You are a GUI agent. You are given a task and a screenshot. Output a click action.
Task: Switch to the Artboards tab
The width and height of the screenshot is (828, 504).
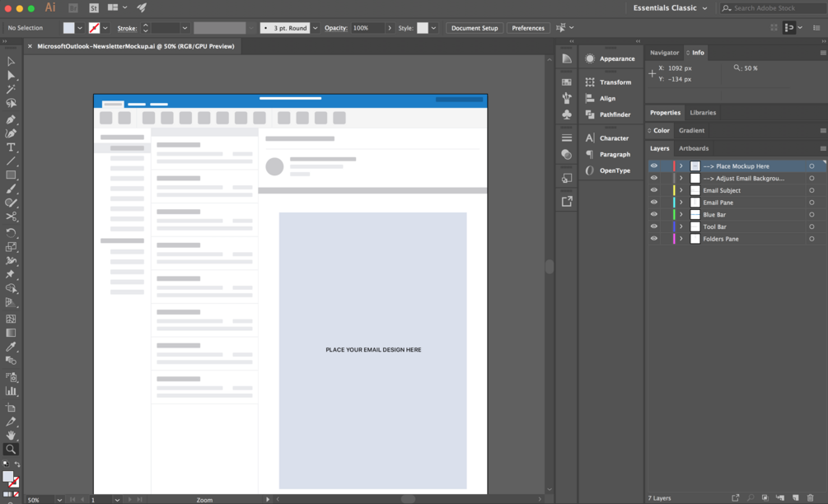click(694, 148)
